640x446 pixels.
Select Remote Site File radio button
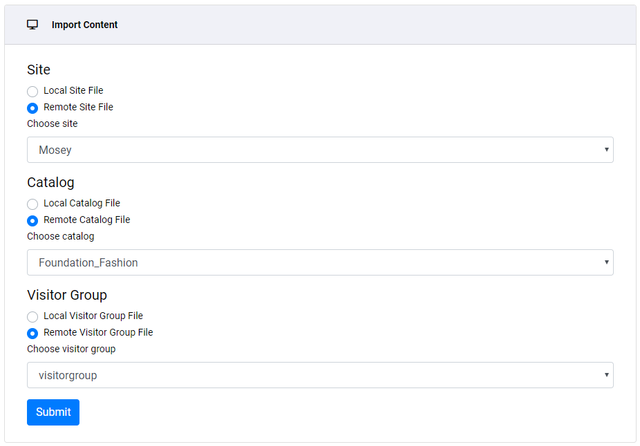[33, 107]
